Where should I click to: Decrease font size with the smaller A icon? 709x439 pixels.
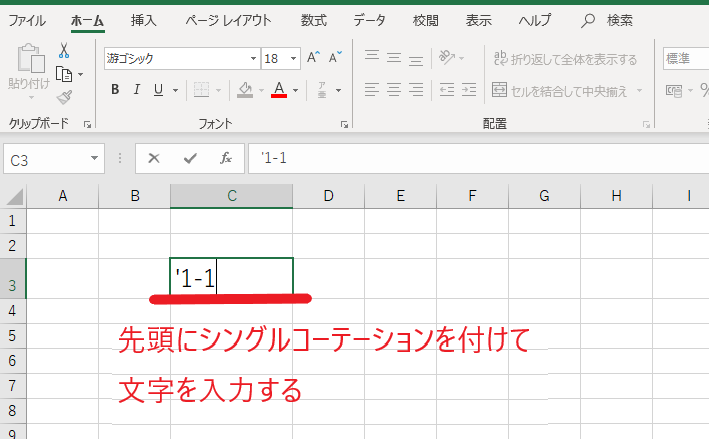tap(335, 57)
